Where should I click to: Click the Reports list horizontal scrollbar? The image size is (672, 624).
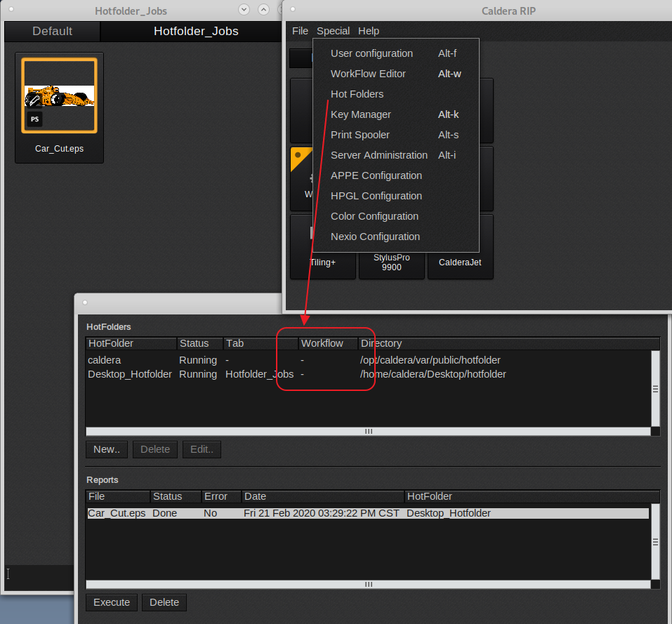pyautogui.click(x=368, y=584)
